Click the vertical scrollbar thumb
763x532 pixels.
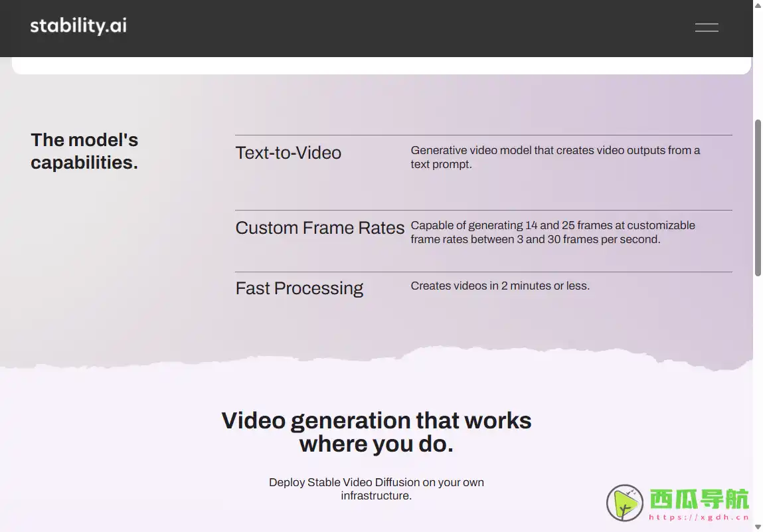pos(758,197)
